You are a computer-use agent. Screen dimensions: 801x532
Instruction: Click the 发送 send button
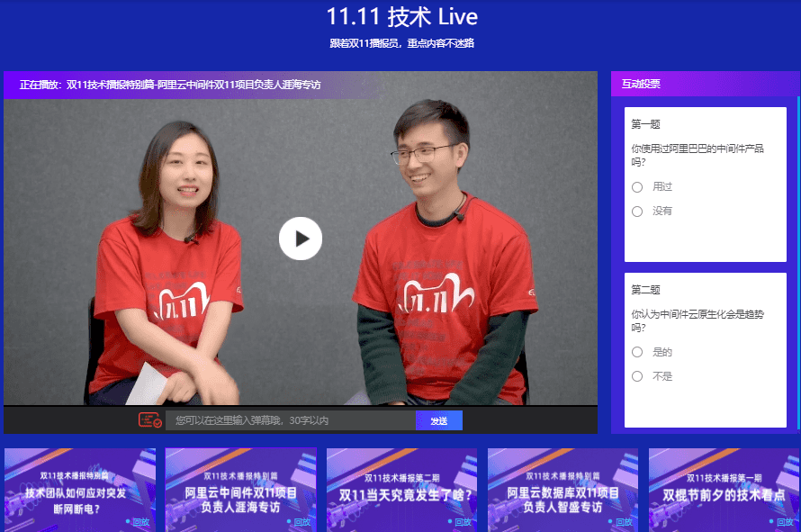438,419
